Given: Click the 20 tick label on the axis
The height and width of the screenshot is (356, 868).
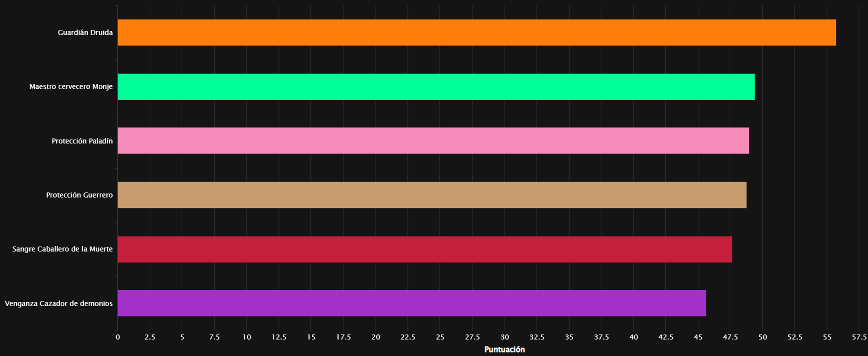Looking at the screenshot, I should [375, 337].
